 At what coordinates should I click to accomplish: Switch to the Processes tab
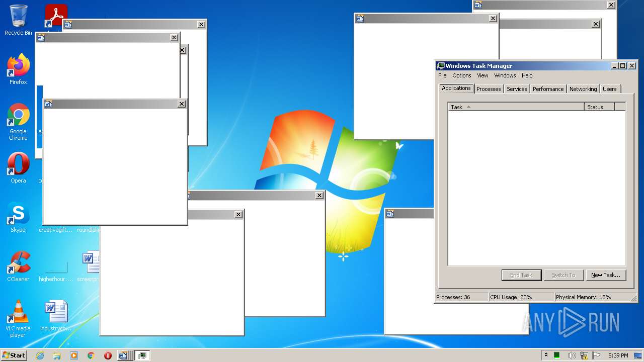click(x=489, y=89)
